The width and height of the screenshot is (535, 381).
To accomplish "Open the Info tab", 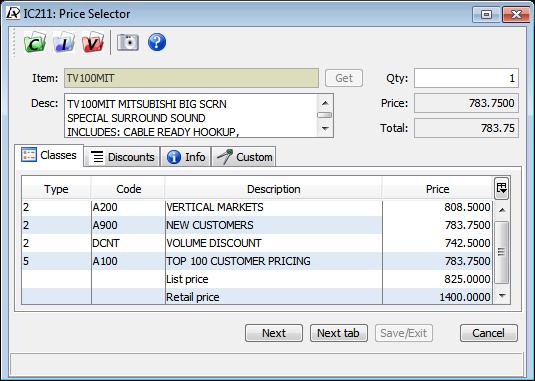I will pyautogui.click(x=186, y=157).
